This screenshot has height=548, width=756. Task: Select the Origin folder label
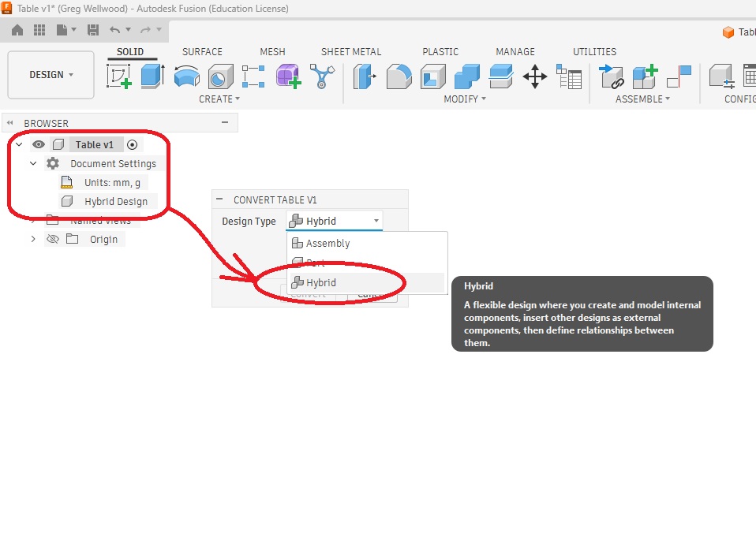coord(103,240)
